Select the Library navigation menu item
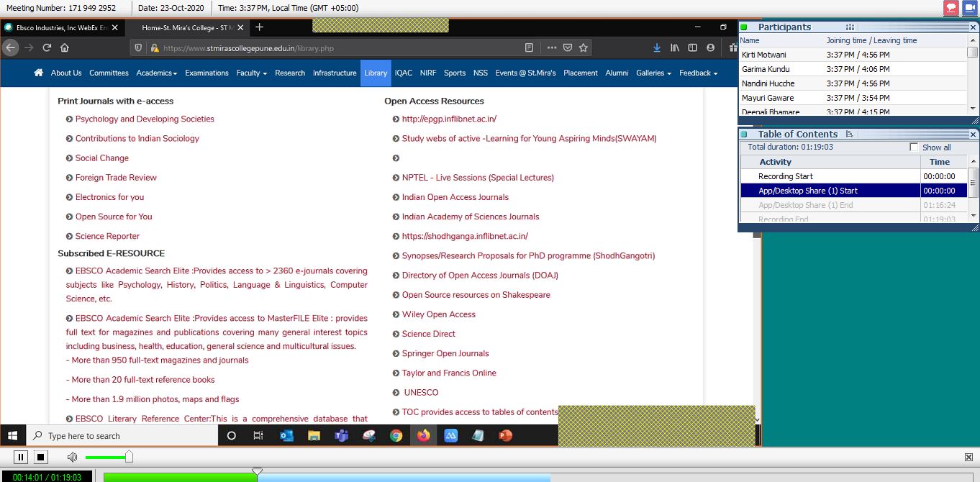The height and width of the screenshot is (482, 980). [x=375, y=73]
